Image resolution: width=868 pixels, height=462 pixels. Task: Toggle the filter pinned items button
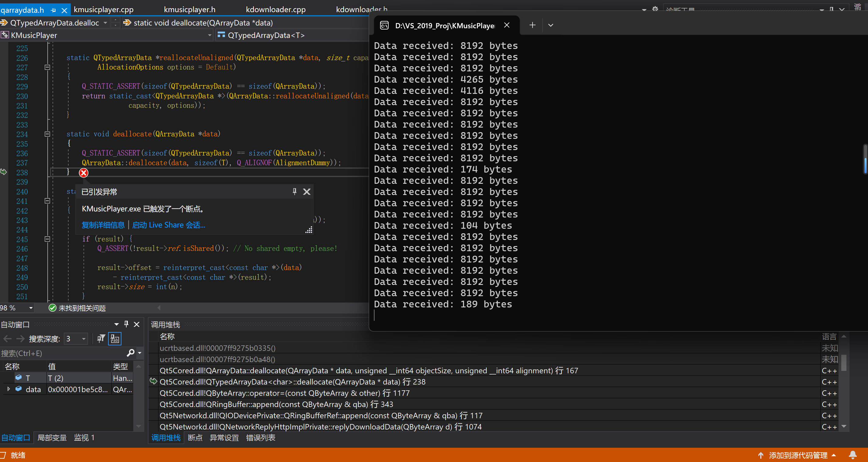(x=101, y=339)
